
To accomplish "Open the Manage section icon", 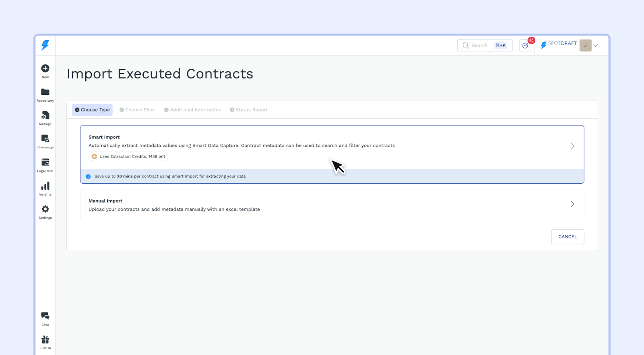I will 45,116.
